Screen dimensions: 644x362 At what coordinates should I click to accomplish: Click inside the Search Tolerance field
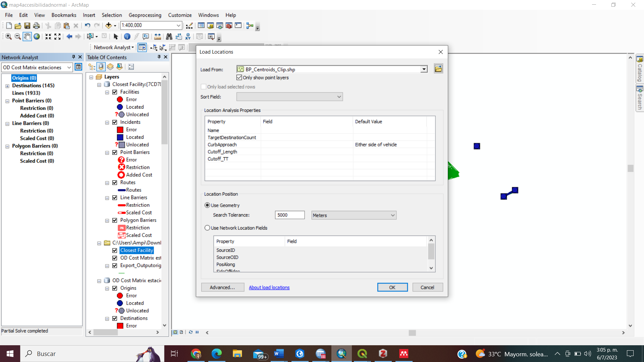289,215
